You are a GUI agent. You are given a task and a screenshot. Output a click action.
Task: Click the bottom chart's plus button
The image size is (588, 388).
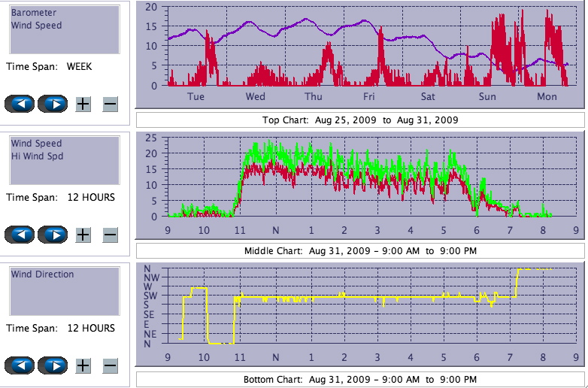(83, 365)
